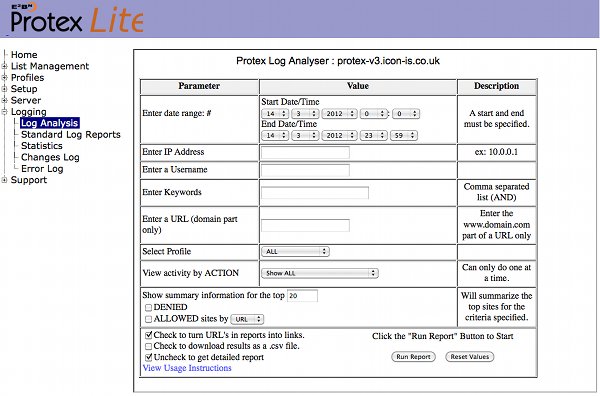Open the start date day dropdown
Screen dimensions: 600x396
275,114
